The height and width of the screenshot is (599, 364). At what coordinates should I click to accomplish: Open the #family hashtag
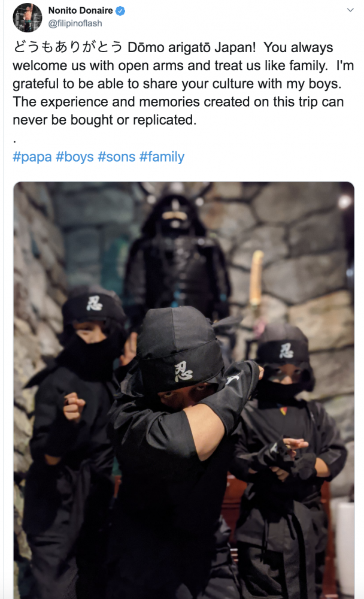coord(162,157)
